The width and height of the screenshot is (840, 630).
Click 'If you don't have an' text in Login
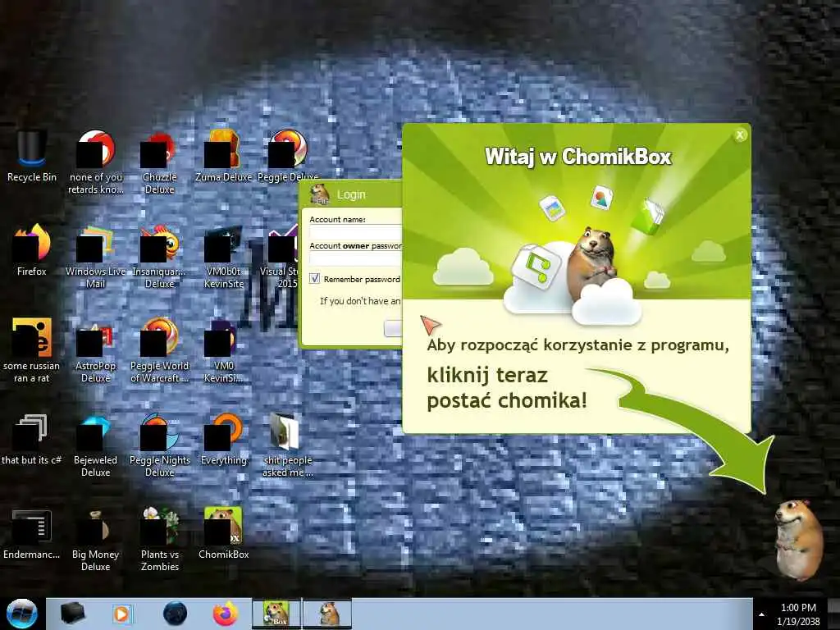point(360,301)
